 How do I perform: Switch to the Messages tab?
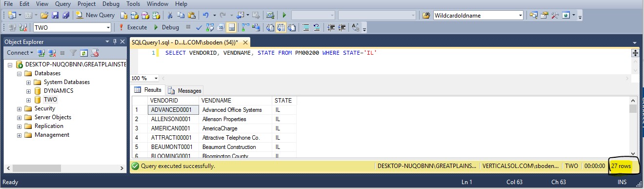point(184,90)
